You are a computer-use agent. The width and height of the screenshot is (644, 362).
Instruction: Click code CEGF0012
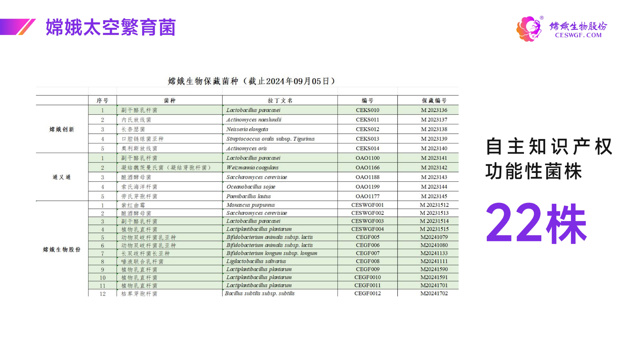click(367, 293)
